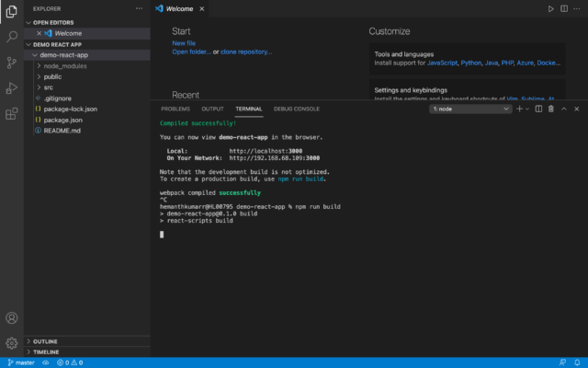588x368 pixels.
Task: Install Python support link
Action: pos(471,63)
